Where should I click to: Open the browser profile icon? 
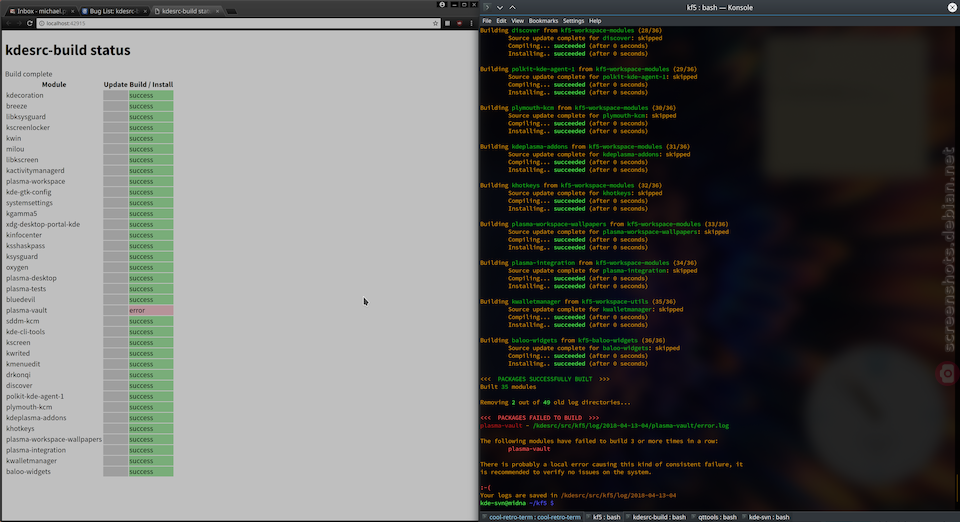click(442, 4)
